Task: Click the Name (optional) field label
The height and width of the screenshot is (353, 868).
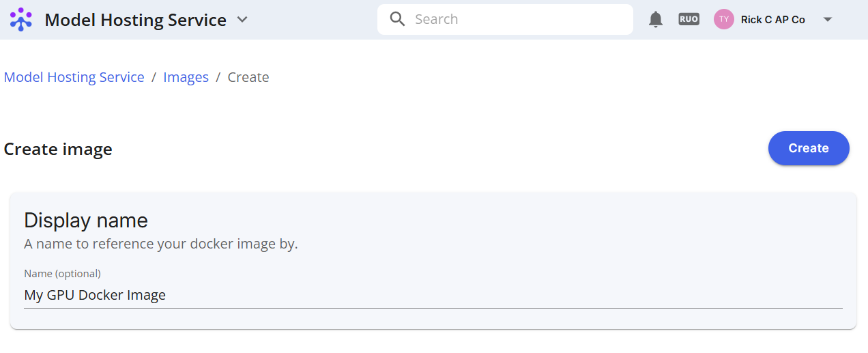Action: click(62, 273)
